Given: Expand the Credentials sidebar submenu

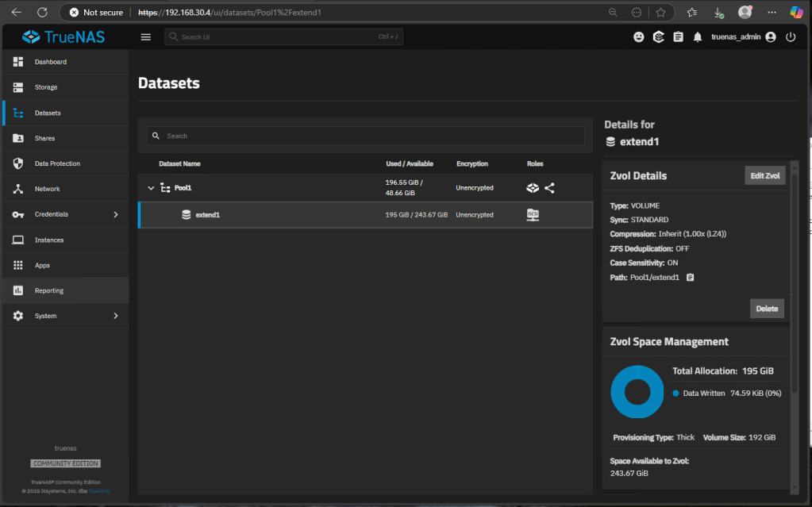Looking at the screenshot, I should pos(116,214).
